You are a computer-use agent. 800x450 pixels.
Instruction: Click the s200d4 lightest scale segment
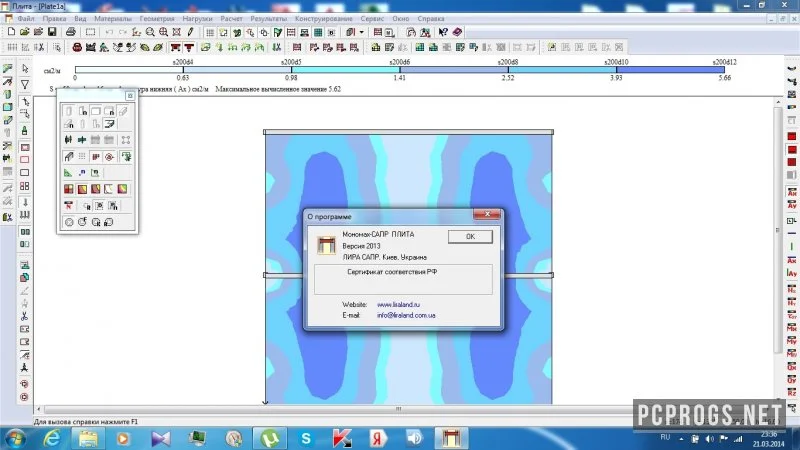(129, 70)
